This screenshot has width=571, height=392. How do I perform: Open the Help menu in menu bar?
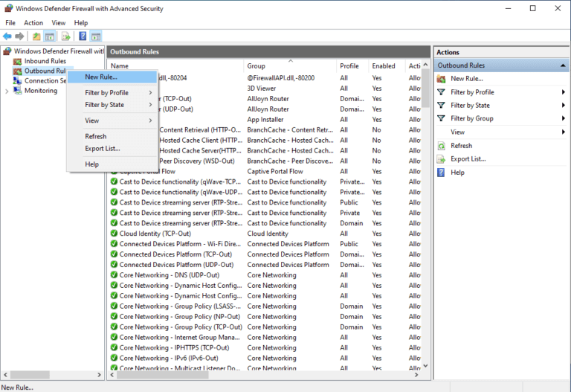[x=81, y=23]
